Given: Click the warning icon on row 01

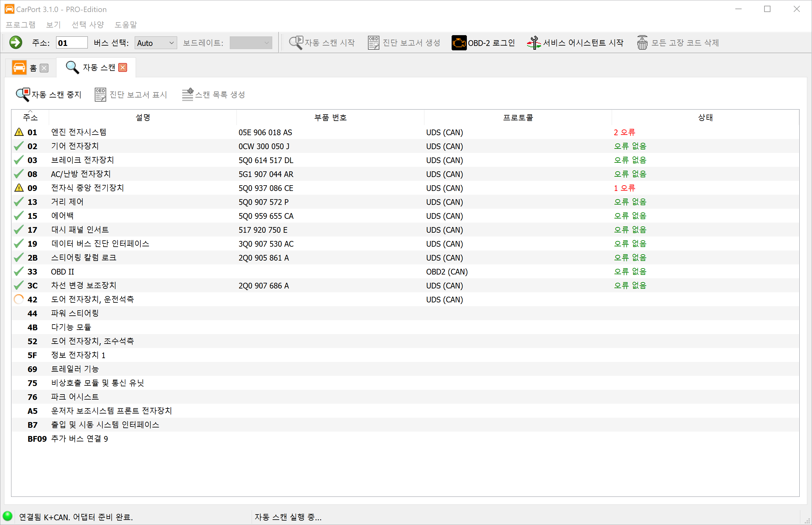Looking at the screenshot, I should pyautogui.click(x=19, y=132).
